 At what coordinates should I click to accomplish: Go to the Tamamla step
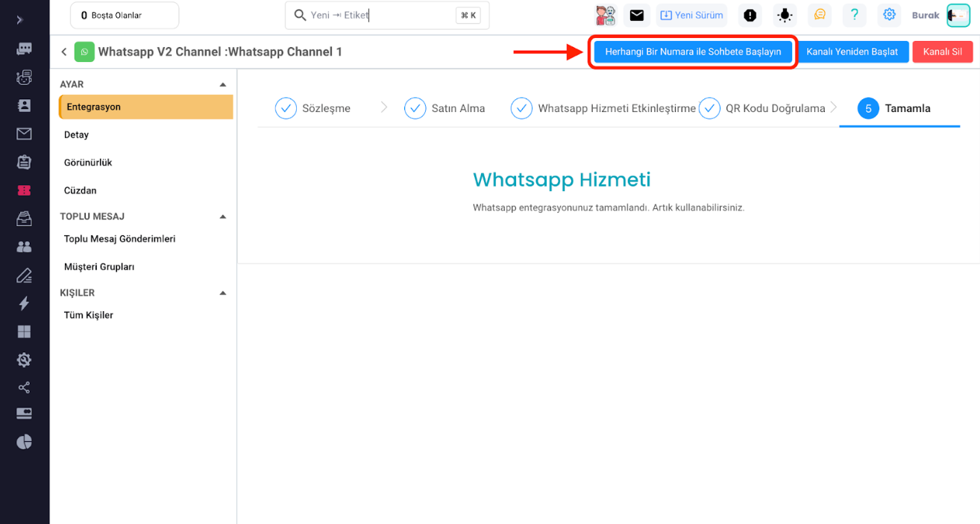894,108
